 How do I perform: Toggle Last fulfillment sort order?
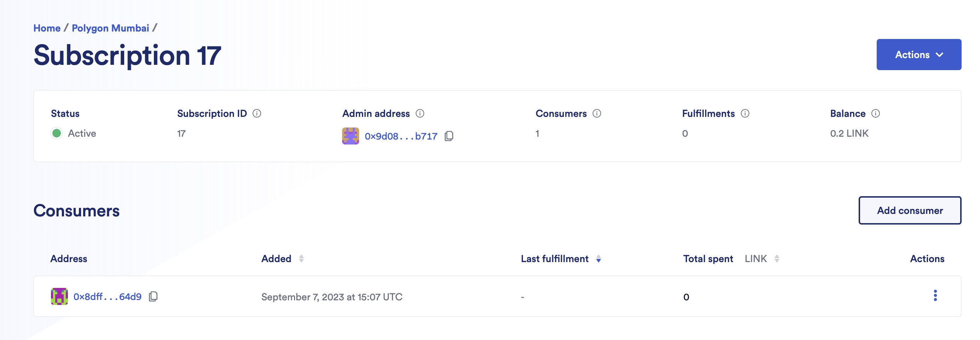599,259
